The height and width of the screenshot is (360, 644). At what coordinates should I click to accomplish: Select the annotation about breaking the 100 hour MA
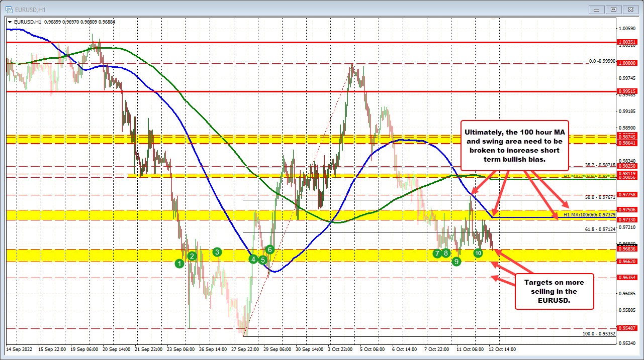point(514,146)
